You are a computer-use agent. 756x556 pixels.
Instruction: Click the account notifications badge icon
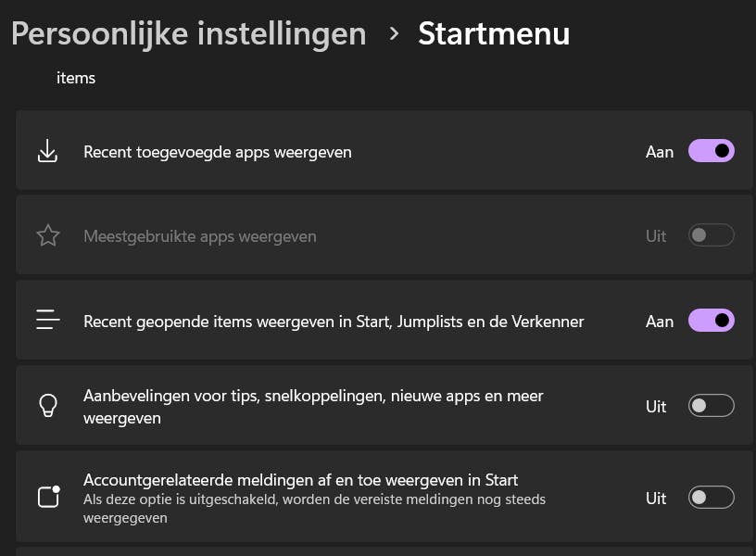tap(48, 498)
